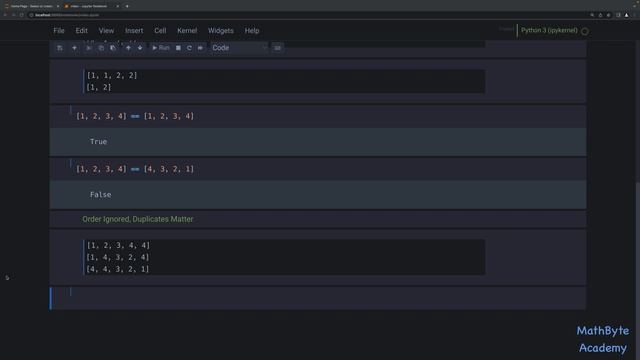Copy selected cells using the toolbar icon

tap(101, 48)
